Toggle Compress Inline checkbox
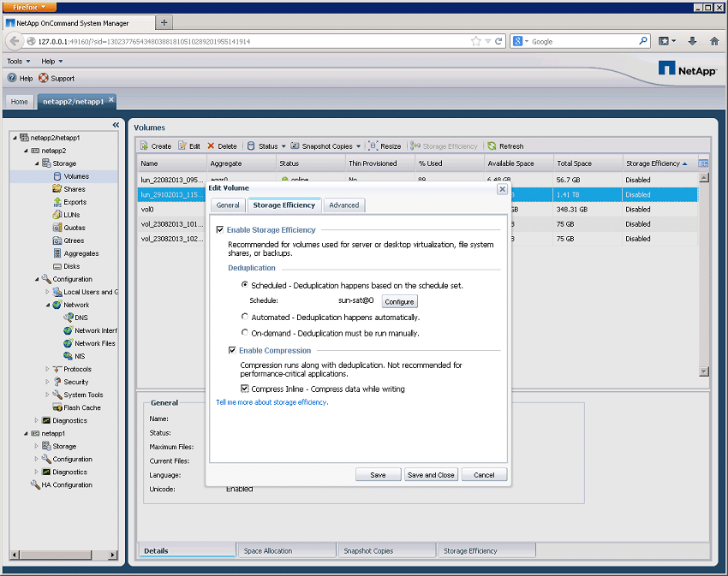 click(245, 389)
